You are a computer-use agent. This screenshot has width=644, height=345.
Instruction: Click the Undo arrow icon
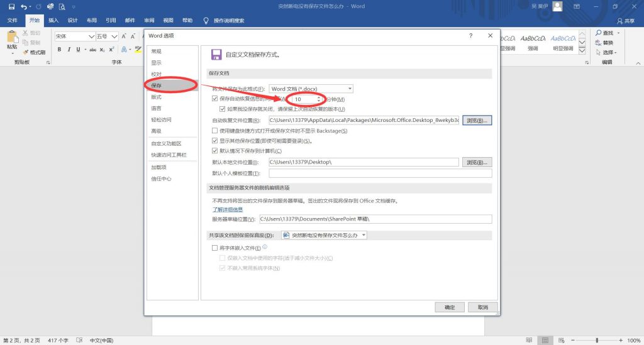point(24,6)
